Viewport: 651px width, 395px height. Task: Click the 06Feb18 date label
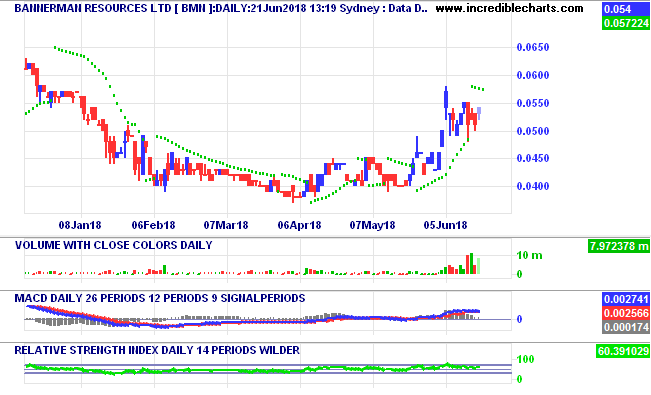click(153, 225)
